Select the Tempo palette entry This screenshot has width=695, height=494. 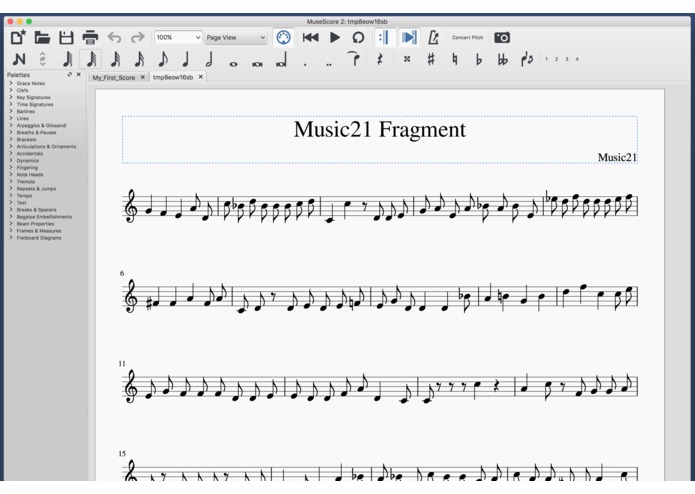pos(24,196)
